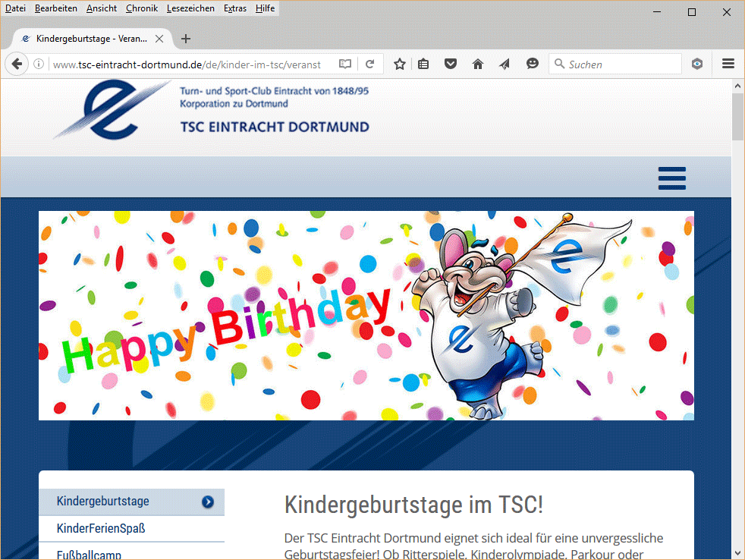Open the Datei menu
The height and width of the screenshot is (560, 745).
15,8
